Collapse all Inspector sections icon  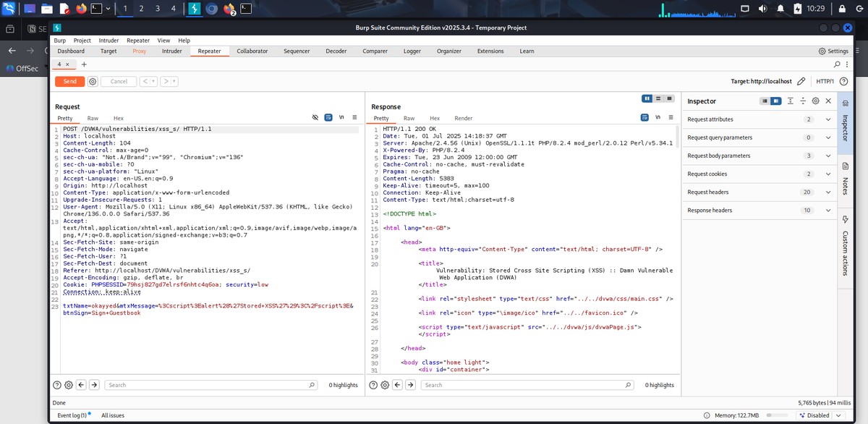click(x=803, y=101)
